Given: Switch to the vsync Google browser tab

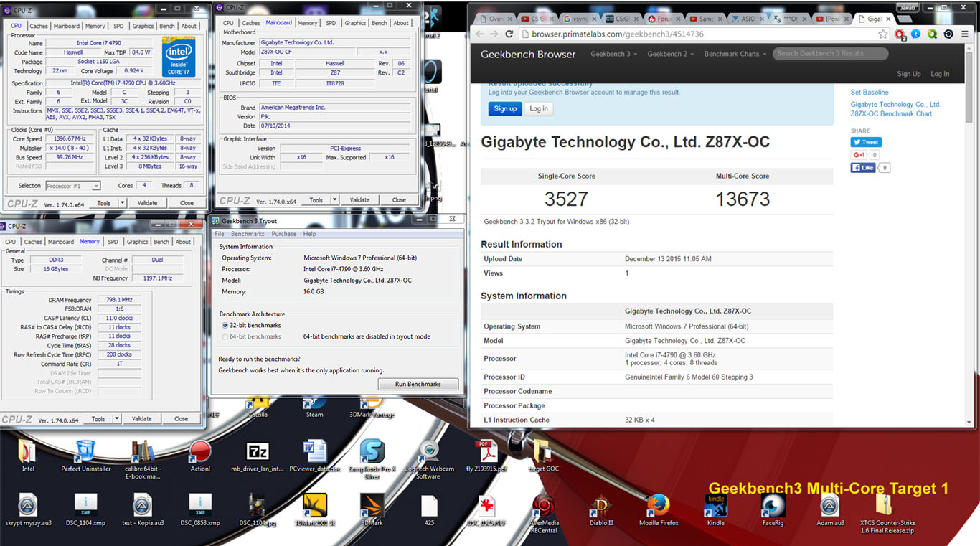Looking at the screenshot, I should click(x=578, y=19).
